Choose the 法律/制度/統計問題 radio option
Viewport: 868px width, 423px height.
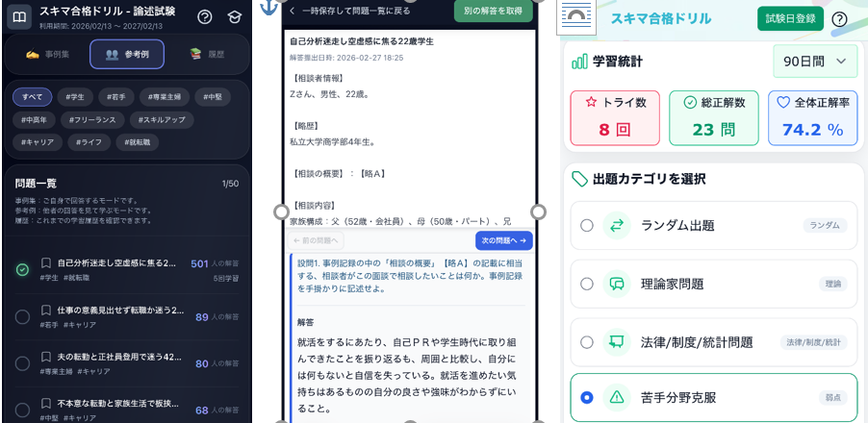(x=587, y=342)
